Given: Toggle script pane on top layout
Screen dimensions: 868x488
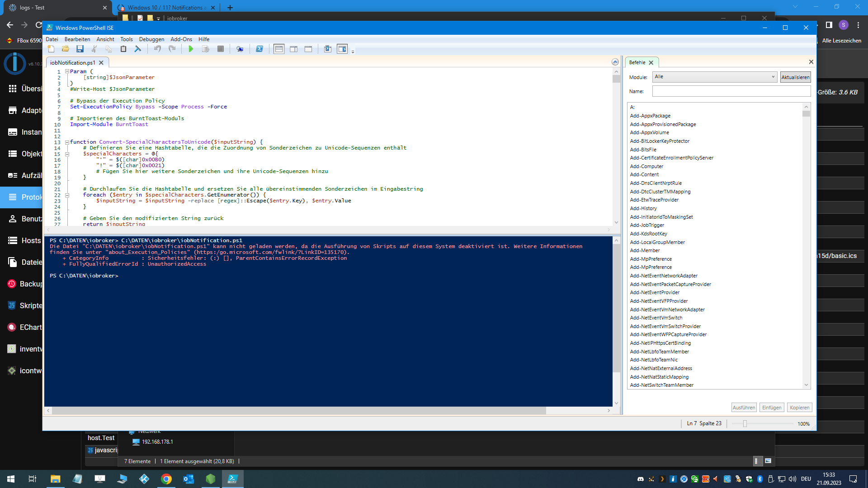Looking at the screenshot, I should tap(279, 49).
